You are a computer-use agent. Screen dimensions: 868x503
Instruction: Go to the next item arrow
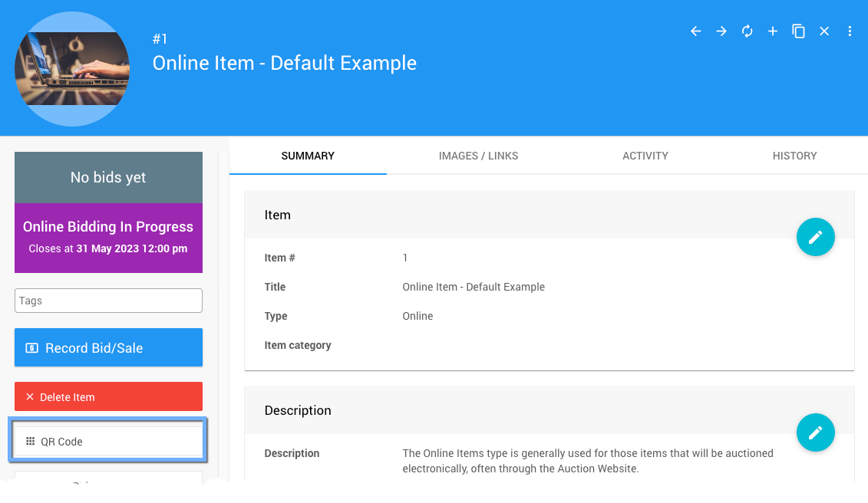[721, 31]
